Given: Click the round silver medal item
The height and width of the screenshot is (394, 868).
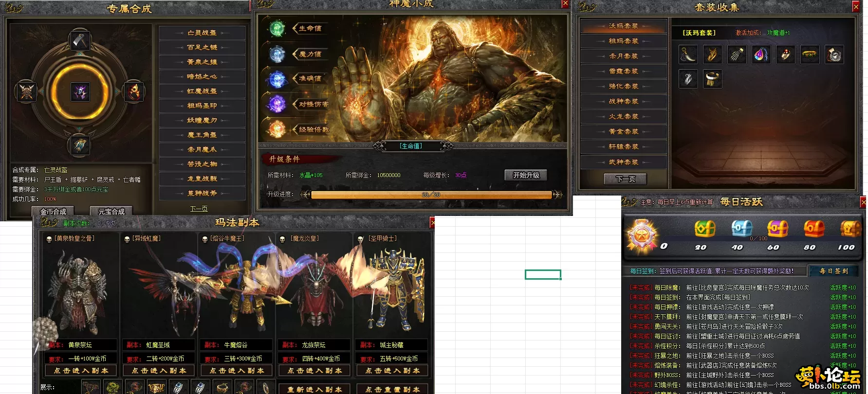Looking at the screenshot, I should click(x=834, y=54).
